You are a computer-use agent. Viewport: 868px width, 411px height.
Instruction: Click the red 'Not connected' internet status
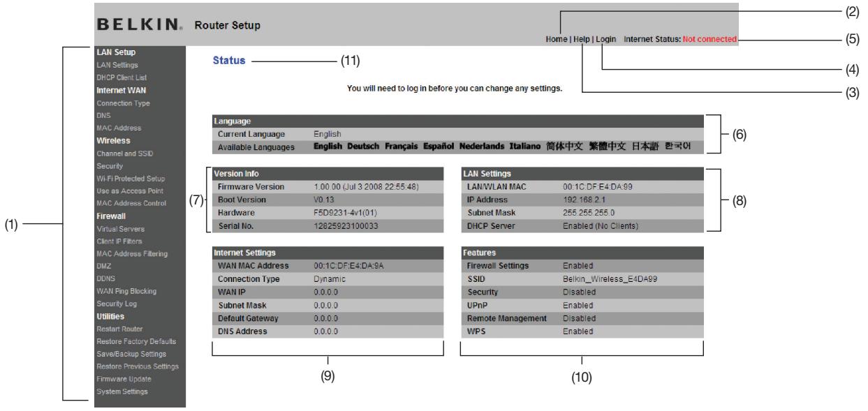coord(709,39)
